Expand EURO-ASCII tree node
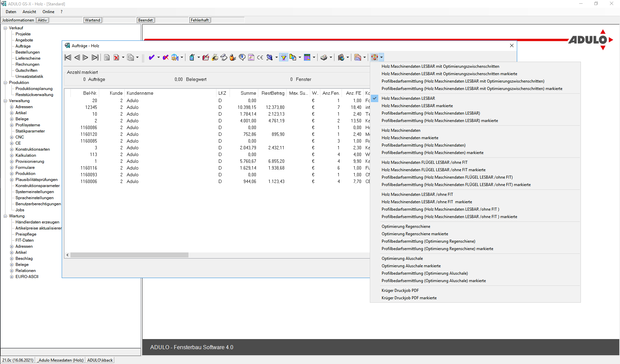Viewport: 620px width, 364px height. 12,277
